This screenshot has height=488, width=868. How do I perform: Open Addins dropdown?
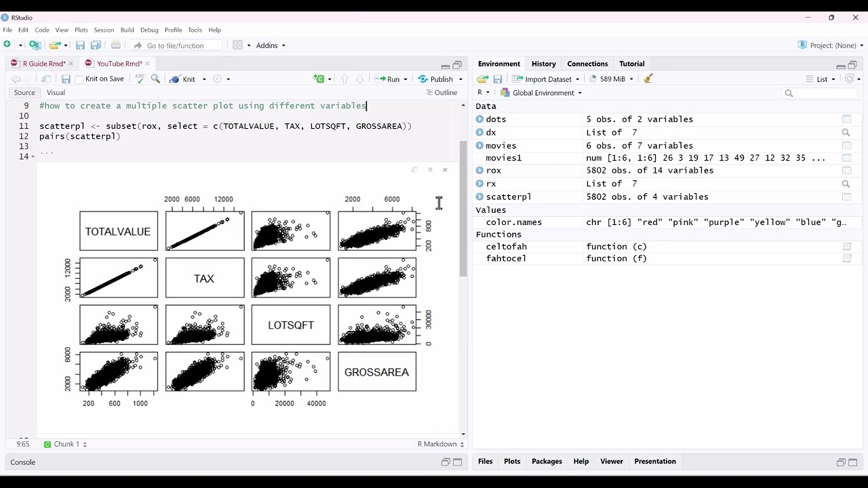click(271, 45)
